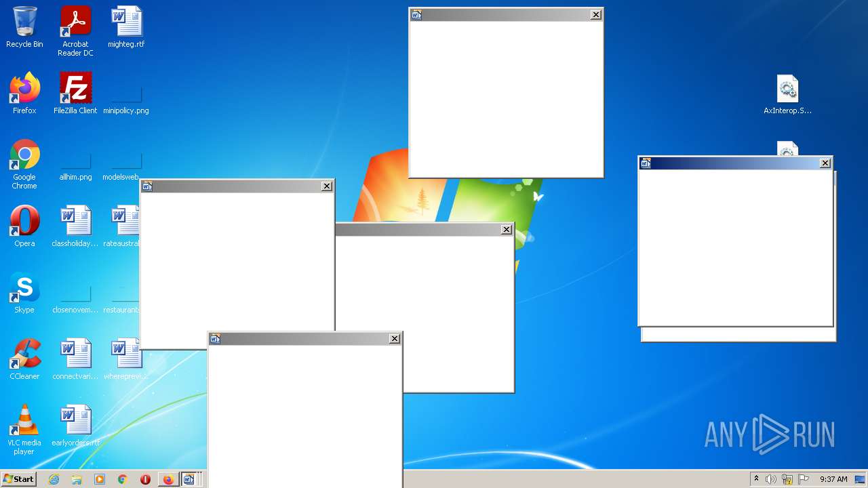
Task: Open Windows Media Player taskbar icon
Action: tap(100, 479)
